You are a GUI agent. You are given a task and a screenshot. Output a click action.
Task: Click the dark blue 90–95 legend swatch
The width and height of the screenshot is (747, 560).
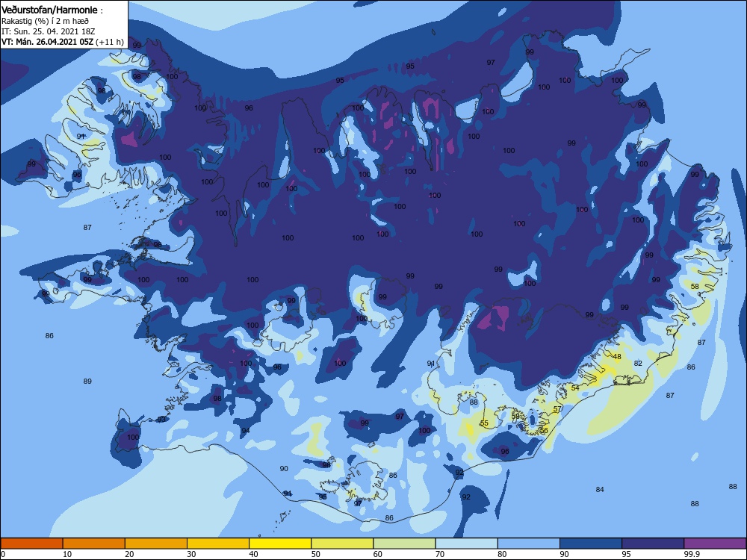click(591, 544)
